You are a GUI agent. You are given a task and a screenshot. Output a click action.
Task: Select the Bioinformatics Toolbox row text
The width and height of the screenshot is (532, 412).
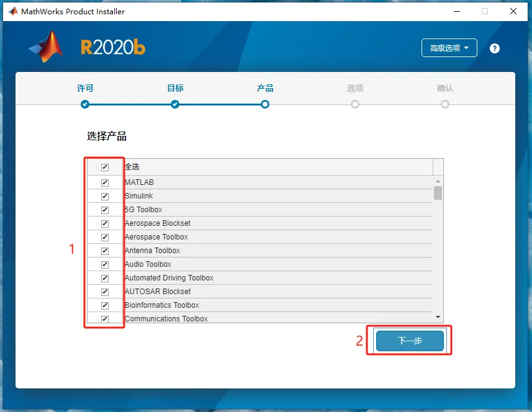coord(162,305)
